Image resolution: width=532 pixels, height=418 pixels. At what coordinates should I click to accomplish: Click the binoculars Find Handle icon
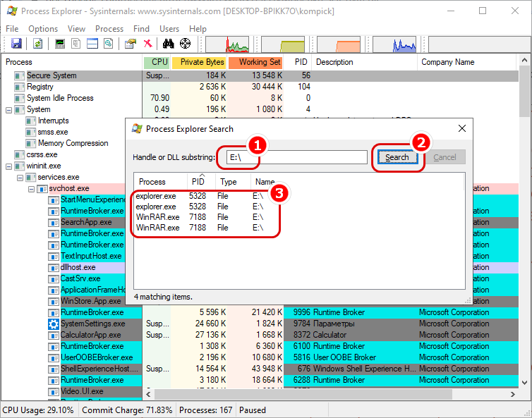[169, 44]
